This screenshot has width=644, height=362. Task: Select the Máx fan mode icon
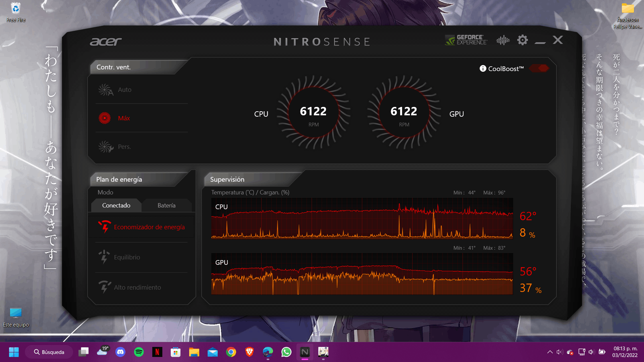pyautogui.click(x=105, y=118)
